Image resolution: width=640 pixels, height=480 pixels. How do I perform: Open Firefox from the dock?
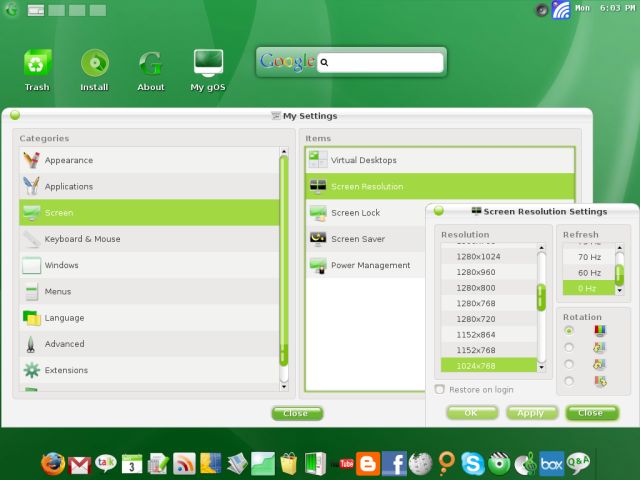(x=53, y=463)
